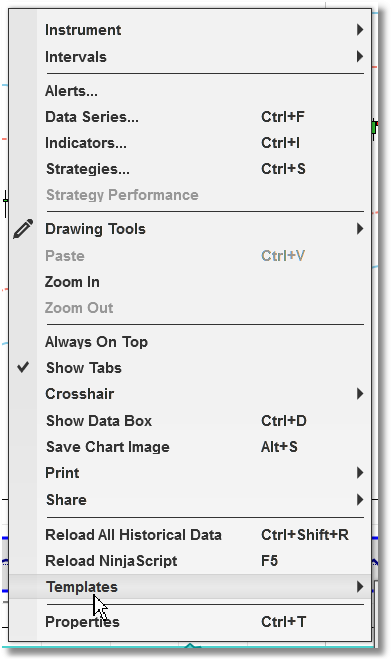Click the checkmark icon next to Show Tabs

(x=23, y=367)
